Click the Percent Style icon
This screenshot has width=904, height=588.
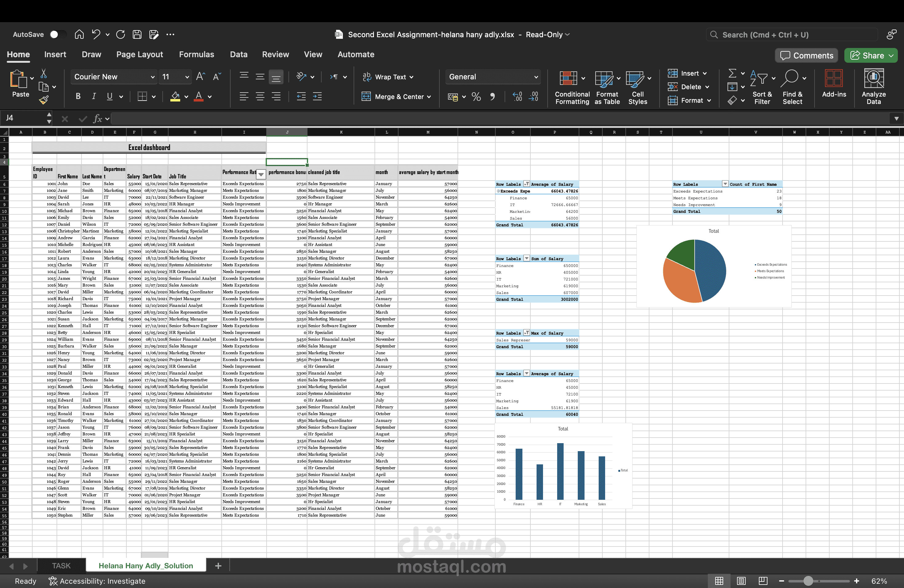(x=476, y=97)
